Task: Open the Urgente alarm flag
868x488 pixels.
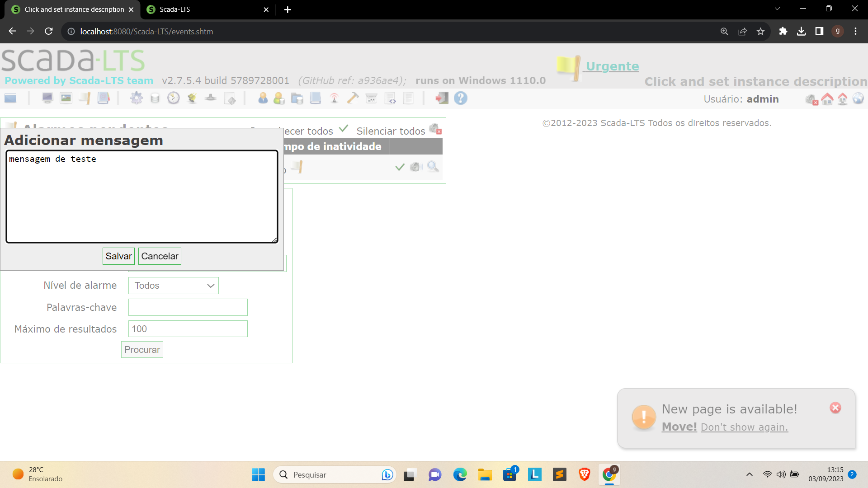Action: point(568,69)
